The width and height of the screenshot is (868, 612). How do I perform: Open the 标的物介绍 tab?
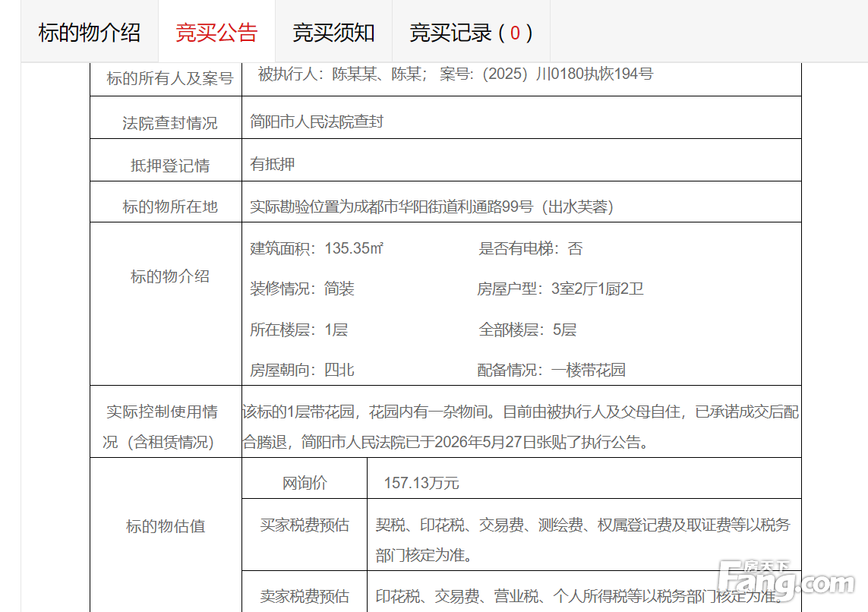click(x=89, y=32)
